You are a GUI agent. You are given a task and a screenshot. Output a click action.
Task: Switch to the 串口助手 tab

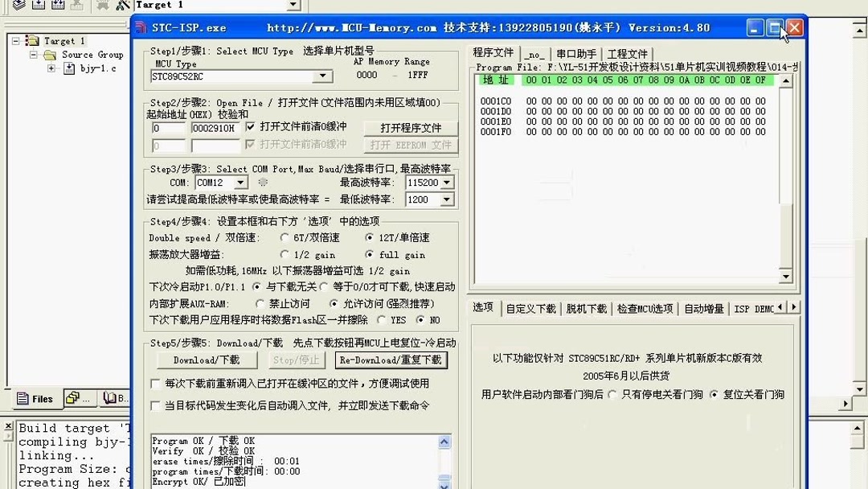tap(576, 54)
